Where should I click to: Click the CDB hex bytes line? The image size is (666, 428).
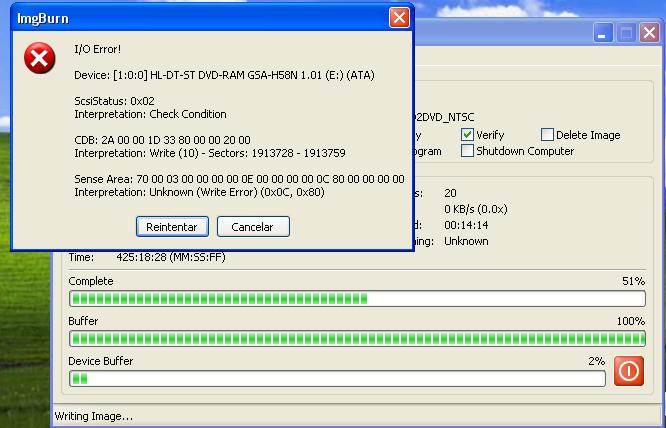pyautogui.click(x=162, y=140)
